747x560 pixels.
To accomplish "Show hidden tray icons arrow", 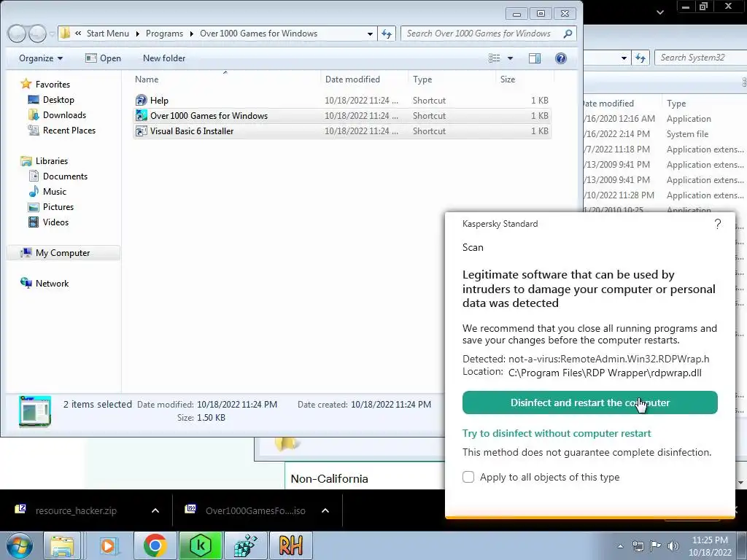I will (x=620, y=546).
